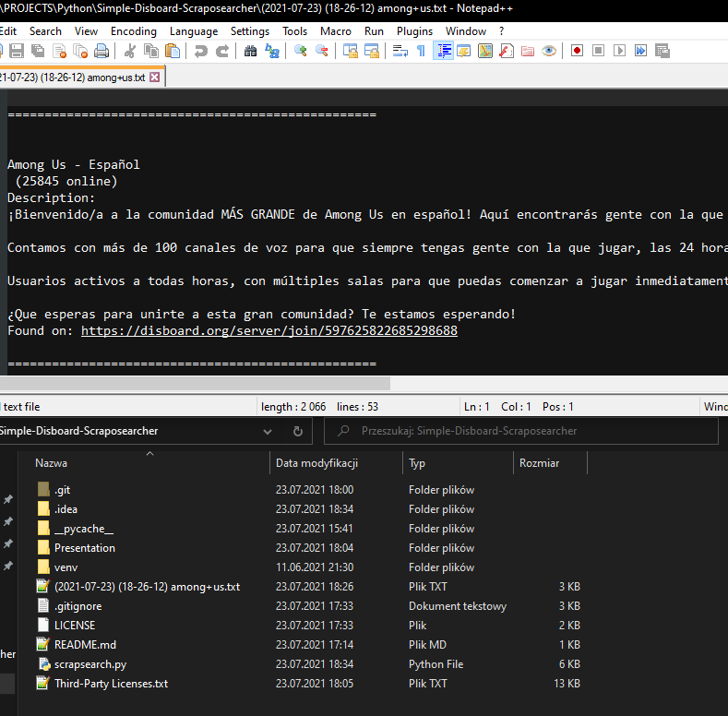Sort by Data modyfikacji column header
The image size is (728, 716).
pyautogui.click(x=336, y=463)
